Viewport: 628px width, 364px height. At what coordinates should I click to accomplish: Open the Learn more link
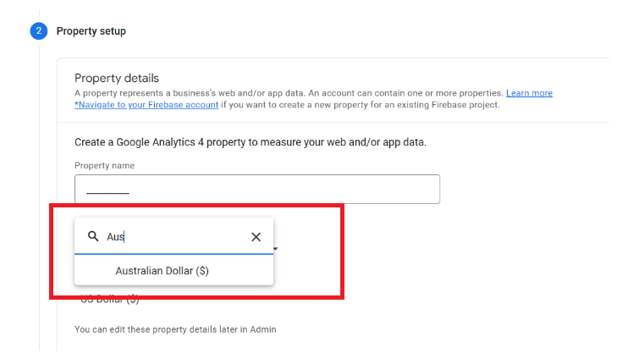(529, 93)
